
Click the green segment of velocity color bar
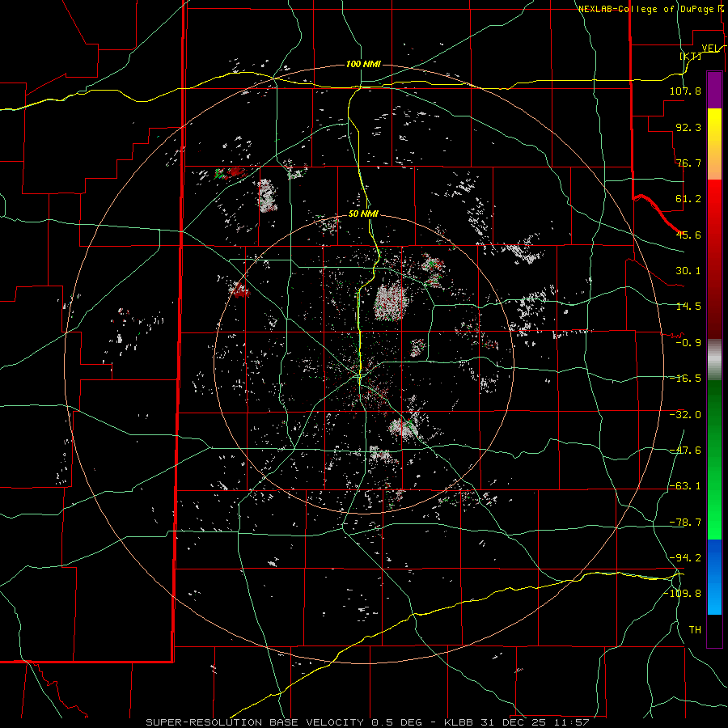[714, 459]
